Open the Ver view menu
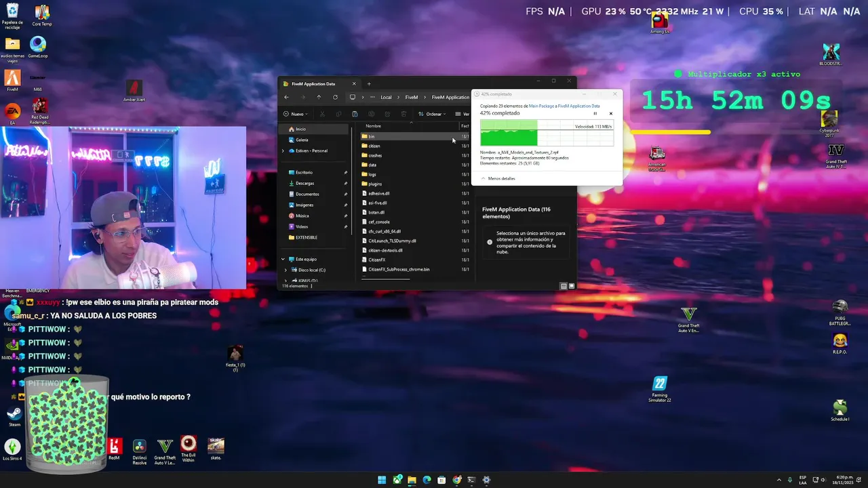Screen dimensions: 868x488 [x=462, y=114]
